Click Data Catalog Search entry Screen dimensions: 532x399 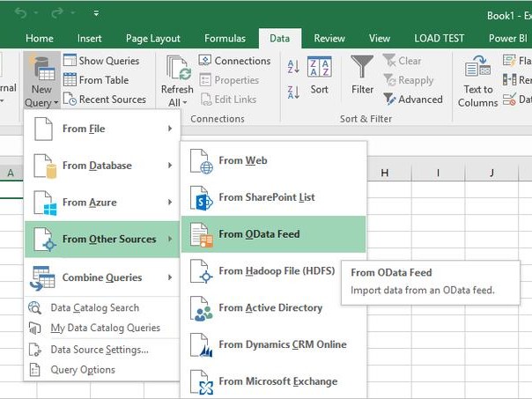click(102, 307)
